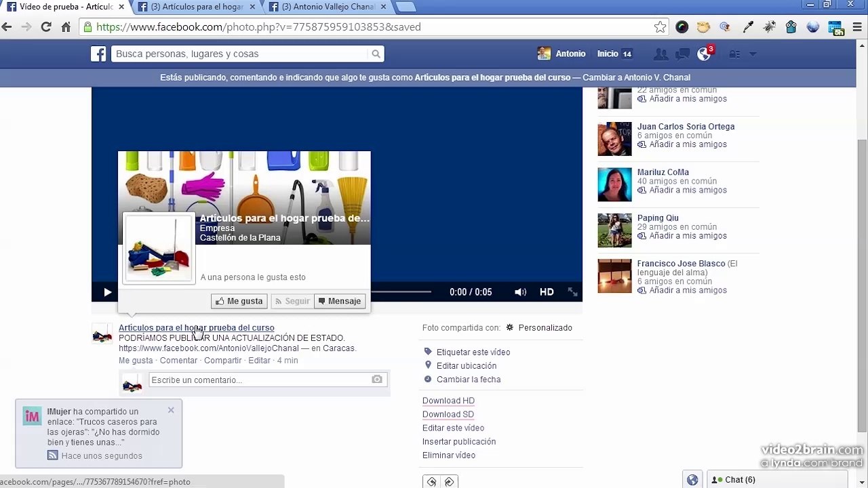The height and width of the screenshot is (488, 868).
Task: Open Artículos para el hogar prueba del curso link
Action: click(x=197, y=327)
